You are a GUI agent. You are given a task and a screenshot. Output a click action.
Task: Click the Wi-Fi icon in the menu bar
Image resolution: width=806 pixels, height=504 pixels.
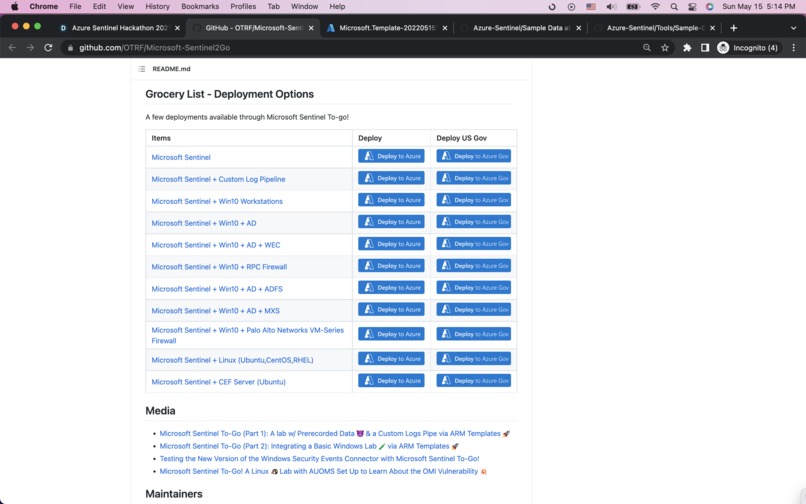pos(655,7)
